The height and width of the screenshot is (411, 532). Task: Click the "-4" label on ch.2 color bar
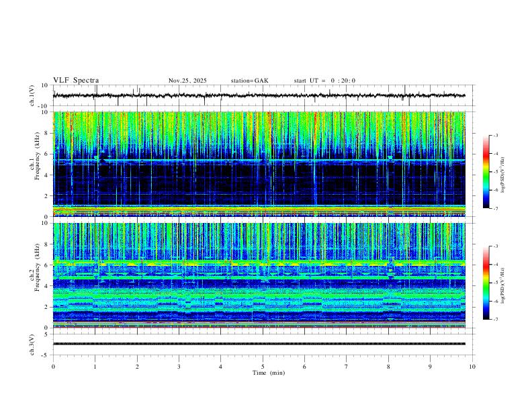pyautogui.click(x=496, y=264)
